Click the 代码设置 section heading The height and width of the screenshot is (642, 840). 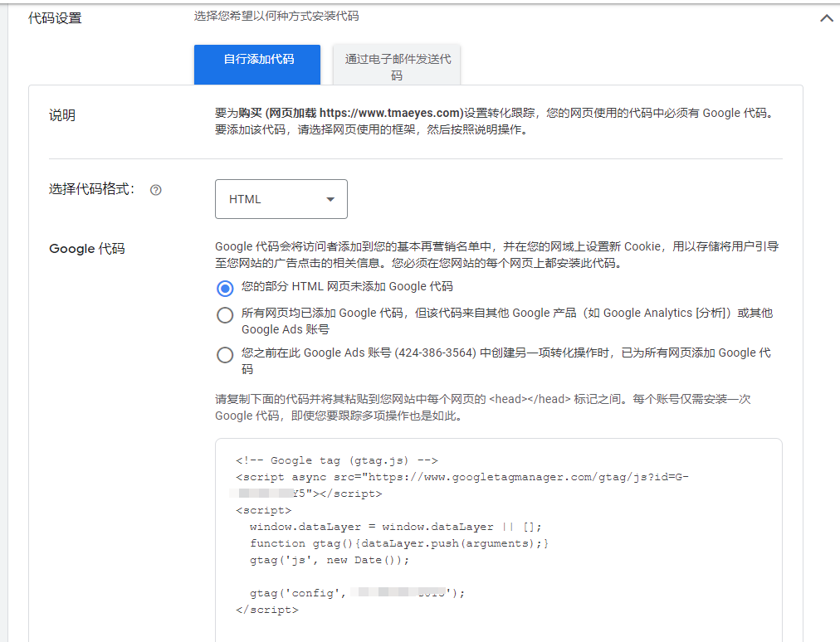pyautogui.click(x=55, y=18)
